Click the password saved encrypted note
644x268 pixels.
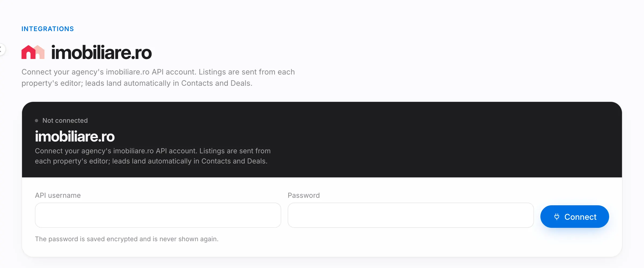(127, 239)
